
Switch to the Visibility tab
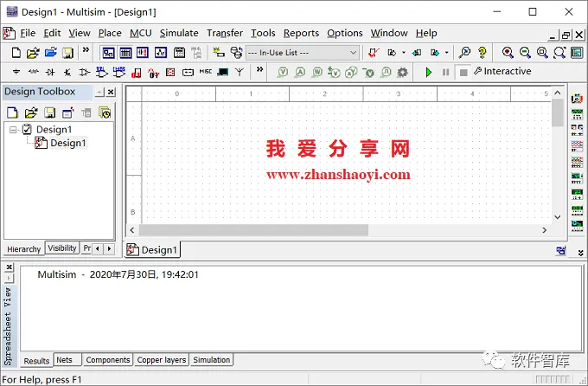tap(62, 248)
